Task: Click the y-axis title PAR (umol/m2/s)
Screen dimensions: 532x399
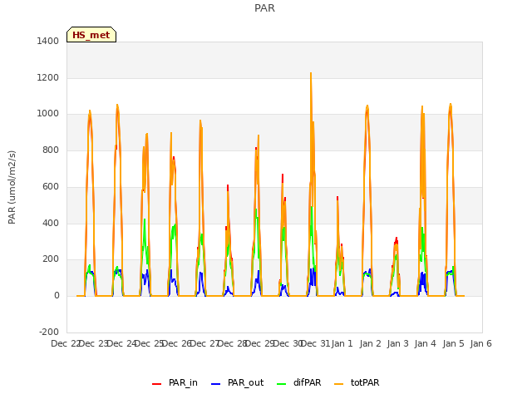Action: 12,187
